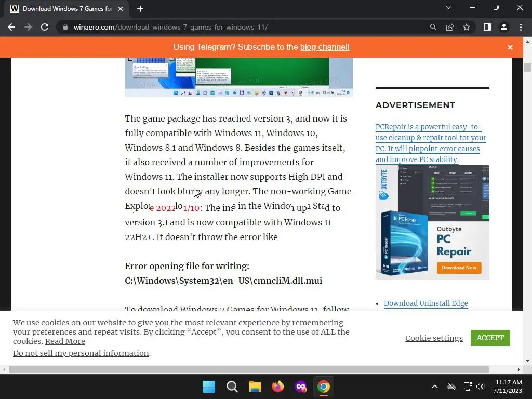
Task: Click the ADVERTISEMENT heading
Action: click(415, 105)
